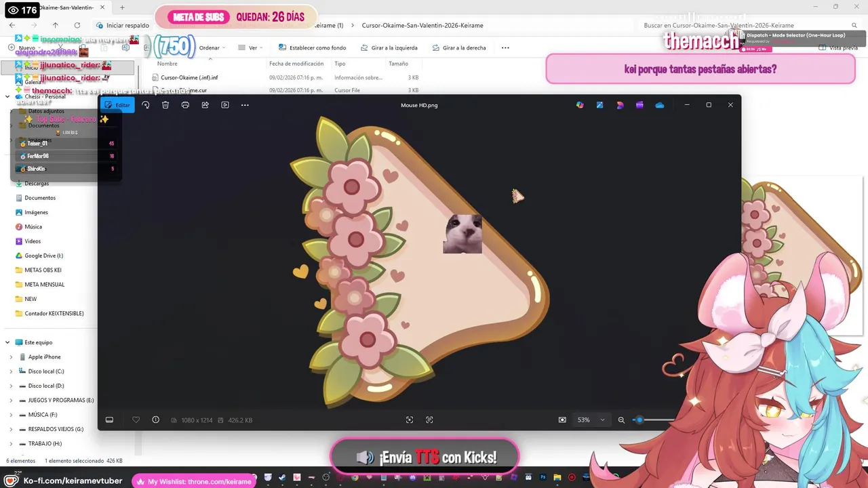Open Documentos in Explorer sidebar
This screenshot has height=488, width=868.
tap(40, 198)
